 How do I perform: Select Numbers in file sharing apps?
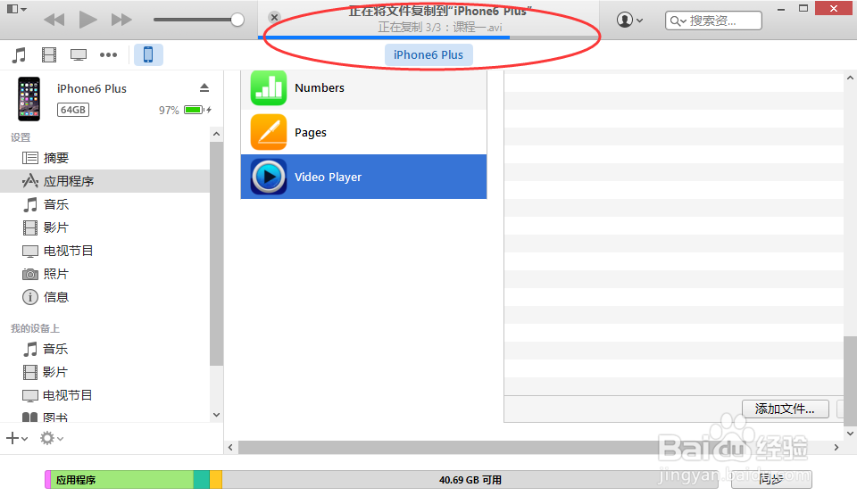pos(363,88)
